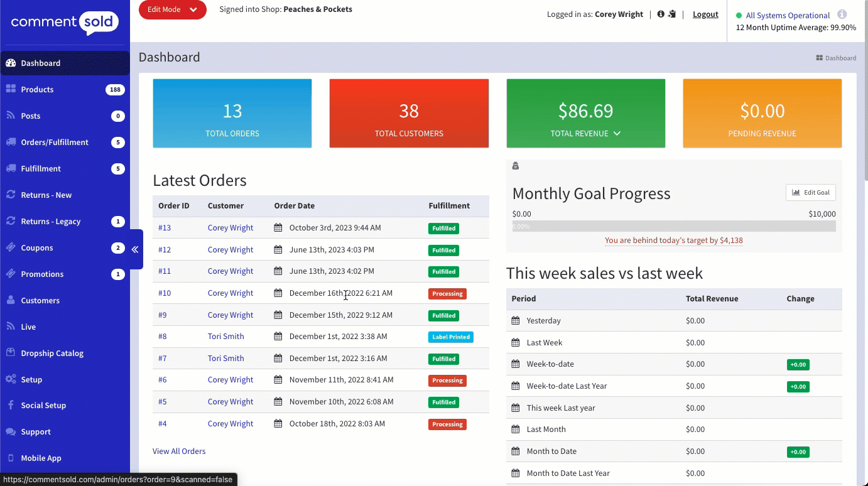The image size is (868, 486).
Task: Click the CommentSold logo
Action: point(65,23)
